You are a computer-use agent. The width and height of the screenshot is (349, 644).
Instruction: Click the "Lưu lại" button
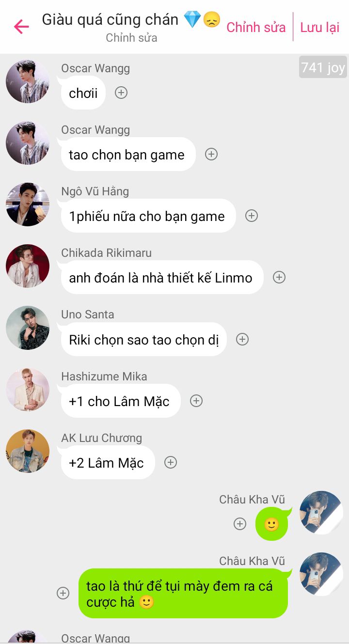pos(320,27)
